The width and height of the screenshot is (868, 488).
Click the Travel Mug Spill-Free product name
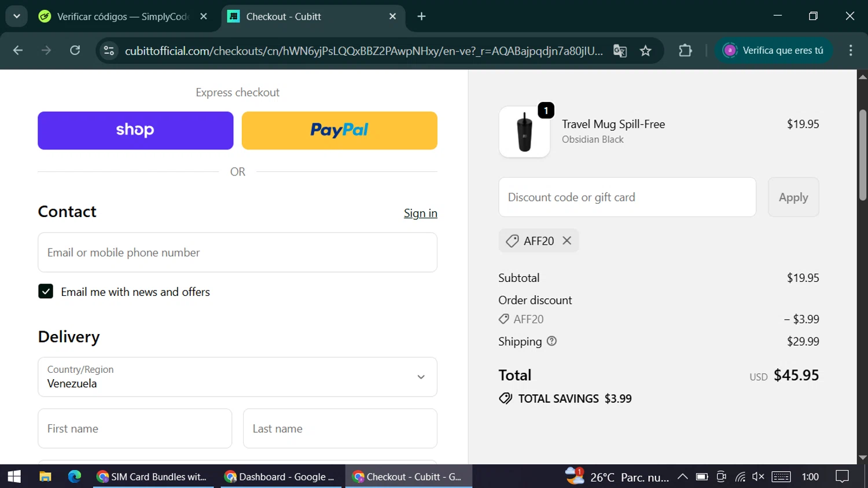coord(613,124)
